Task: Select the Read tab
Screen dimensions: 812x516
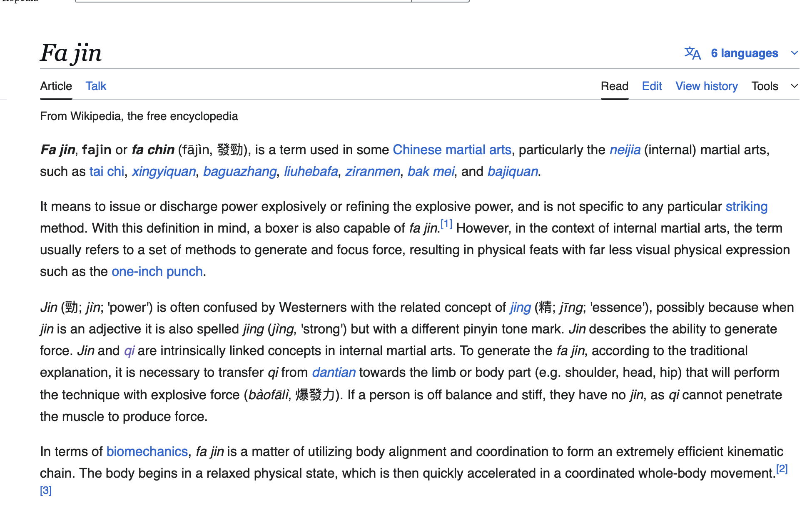Action: pos(614,86)
